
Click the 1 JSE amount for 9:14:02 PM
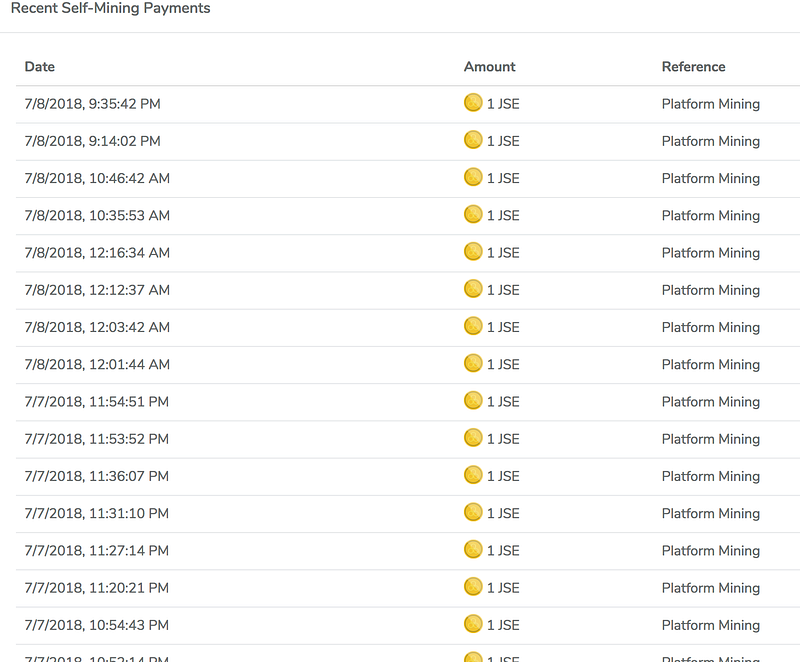point(503,141)
